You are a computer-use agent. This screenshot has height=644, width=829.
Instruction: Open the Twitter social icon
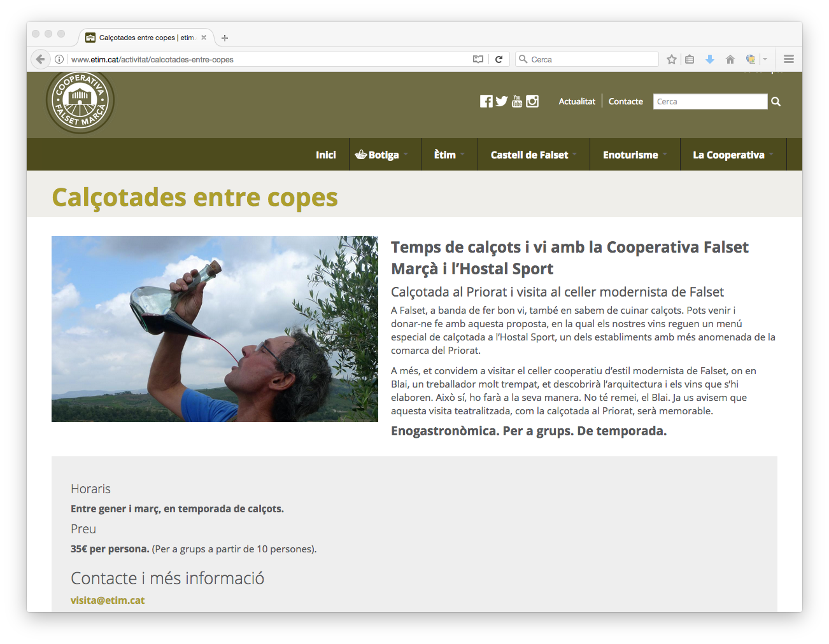click(x=502, y=101)
